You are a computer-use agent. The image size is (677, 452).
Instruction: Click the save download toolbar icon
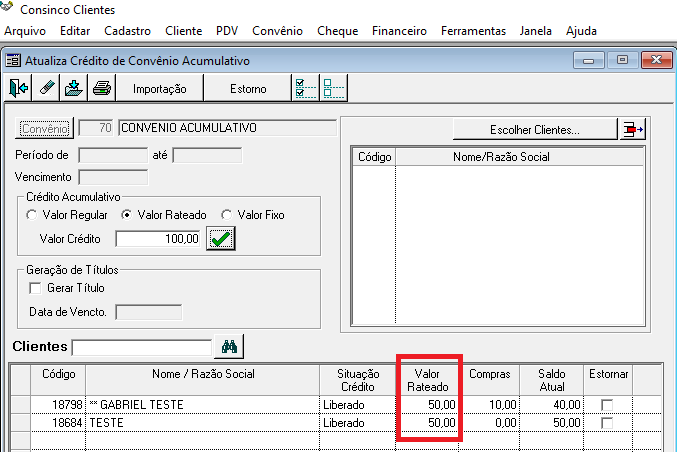(x=74, y=88)
